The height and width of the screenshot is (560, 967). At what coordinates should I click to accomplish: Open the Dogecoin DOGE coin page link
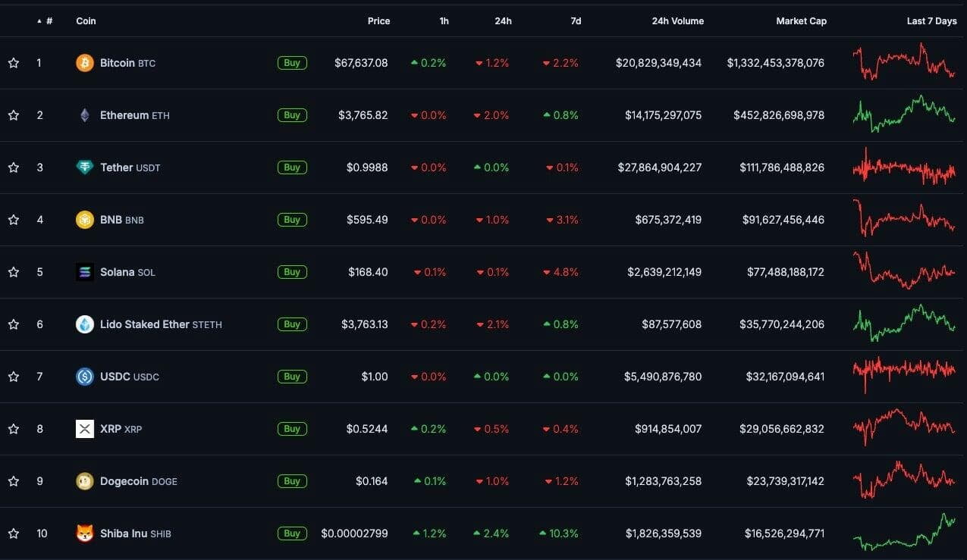[139, 481]
